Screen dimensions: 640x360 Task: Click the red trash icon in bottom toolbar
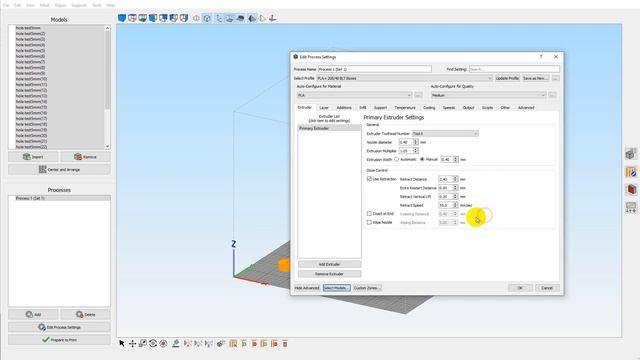point(285,344)
